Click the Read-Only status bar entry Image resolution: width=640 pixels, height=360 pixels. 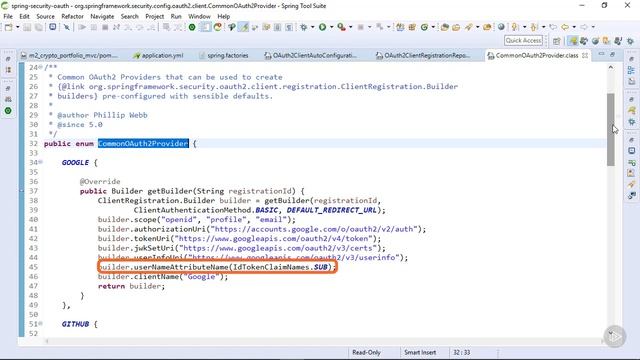coord(367,352)
